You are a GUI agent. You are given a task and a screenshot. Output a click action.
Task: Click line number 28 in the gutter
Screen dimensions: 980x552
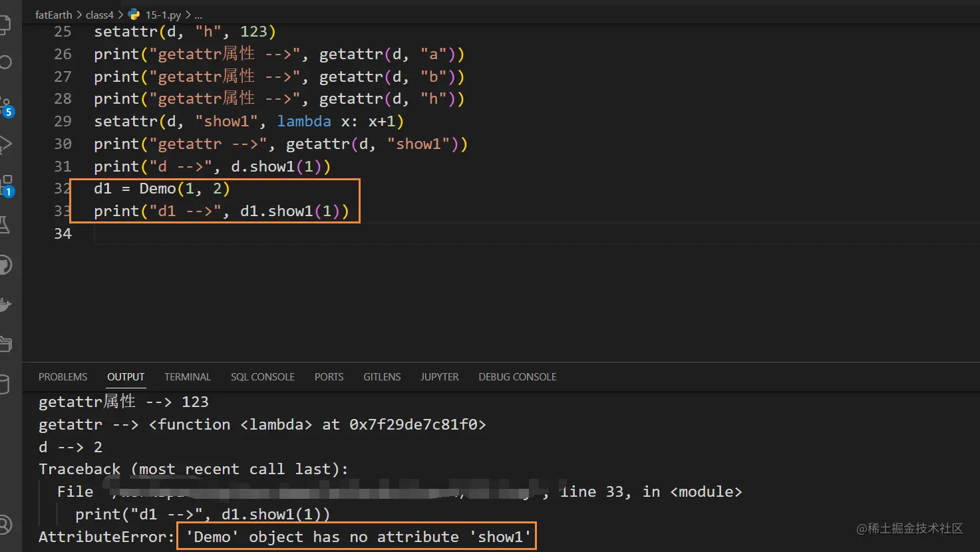(63, 98)
